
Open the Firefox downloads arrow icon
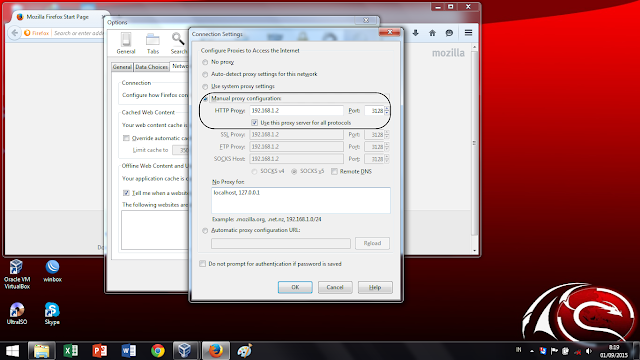[416, 33]
